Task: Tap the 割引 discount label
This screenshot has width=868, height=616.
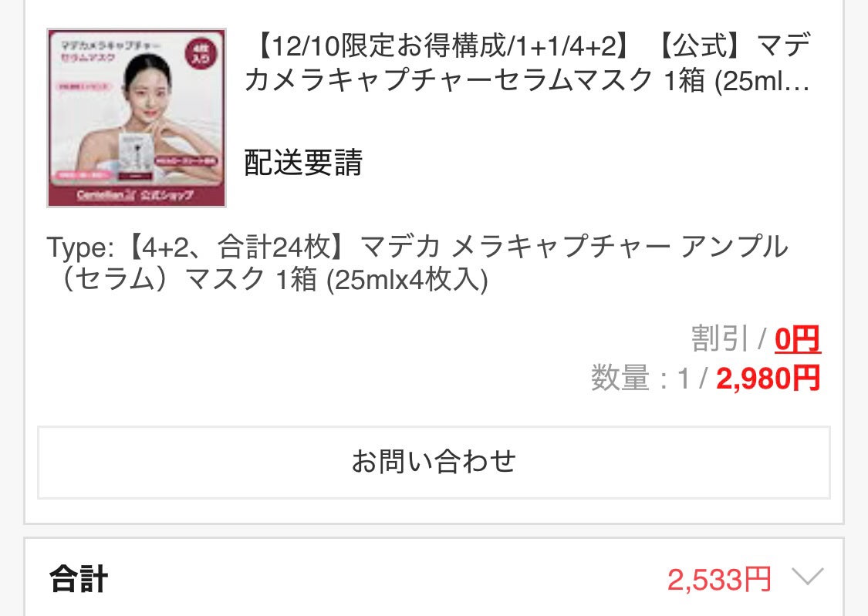Action: pyautogui.click(x=720, y=339)
